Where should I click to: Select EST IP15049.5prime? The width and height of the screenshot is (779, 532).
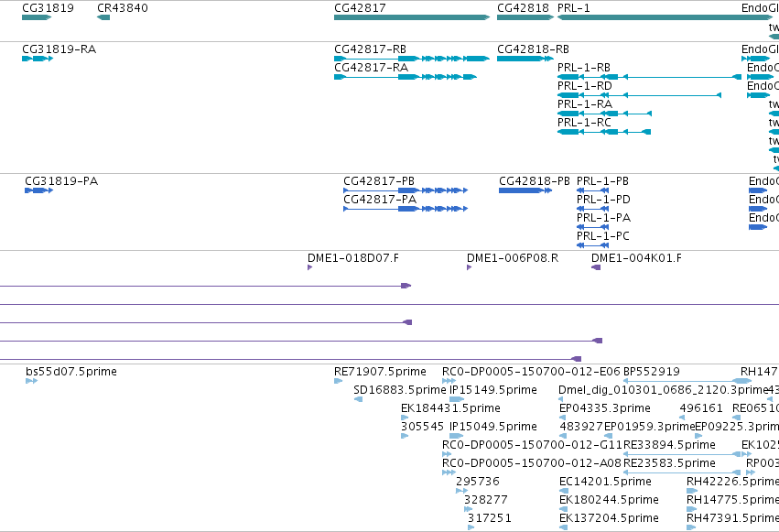(x=492, y=428)
